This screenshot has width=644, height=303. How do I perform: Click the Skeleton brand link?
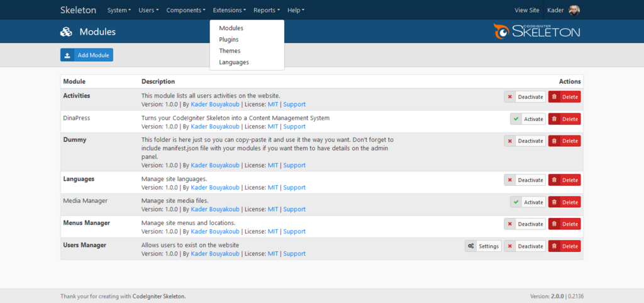coord(78,10)
